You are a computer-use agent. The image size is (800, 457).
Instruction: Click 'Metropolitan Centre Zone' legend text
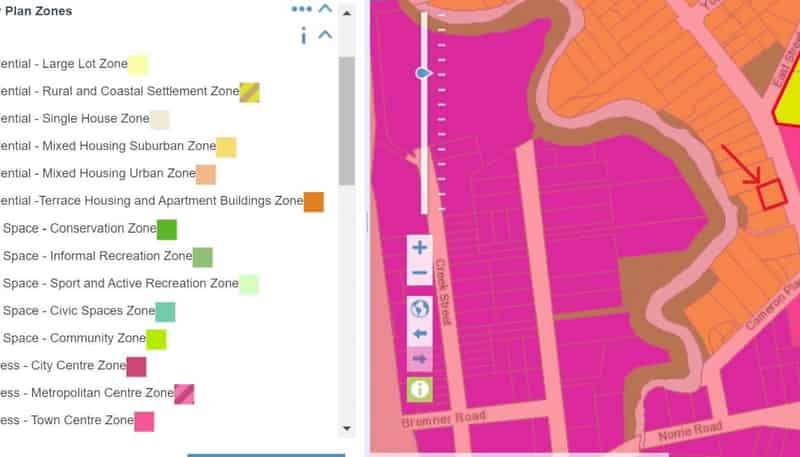pos(102,393)
